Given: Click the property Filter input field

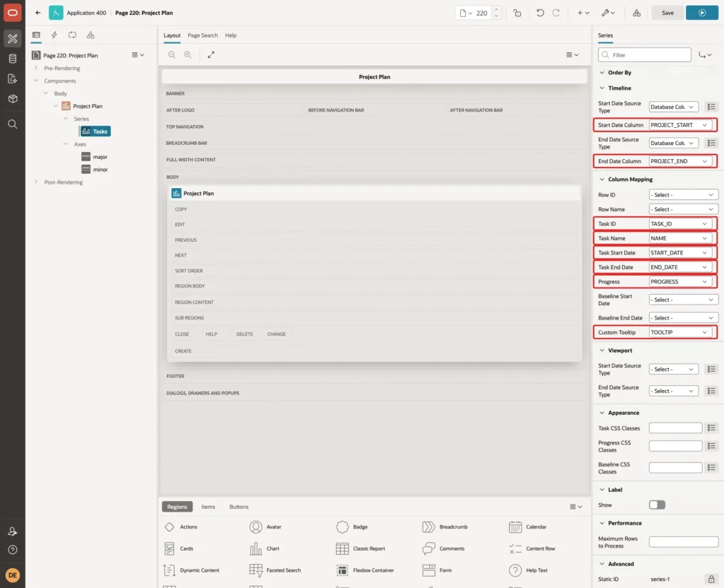Looking at the screenshot, I should [x=645, y=55].
